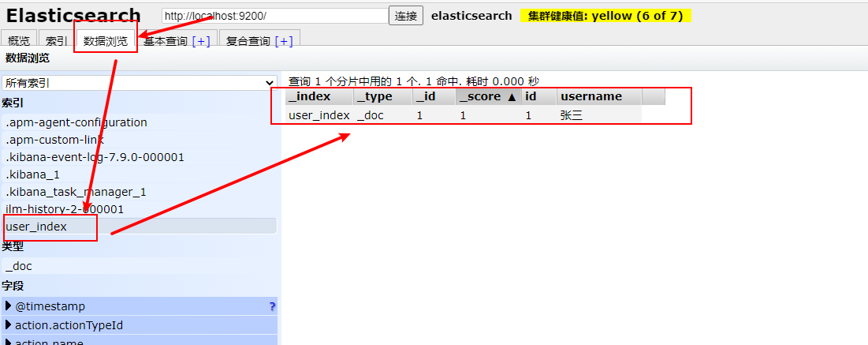Click the cluster health yellow status
Viewport: 868px width, 345px height.
tap(605, 16)
